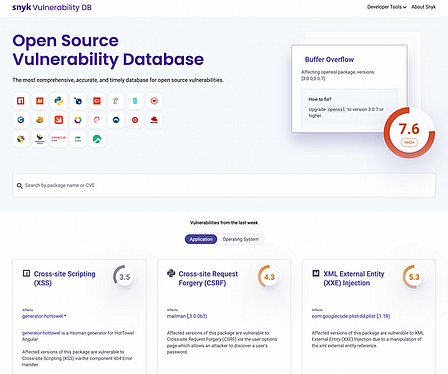Screen dimensions: 448x374
Task: Open the SUSE Linux icon
Action: pyautogui.click(x=78, y=139)
